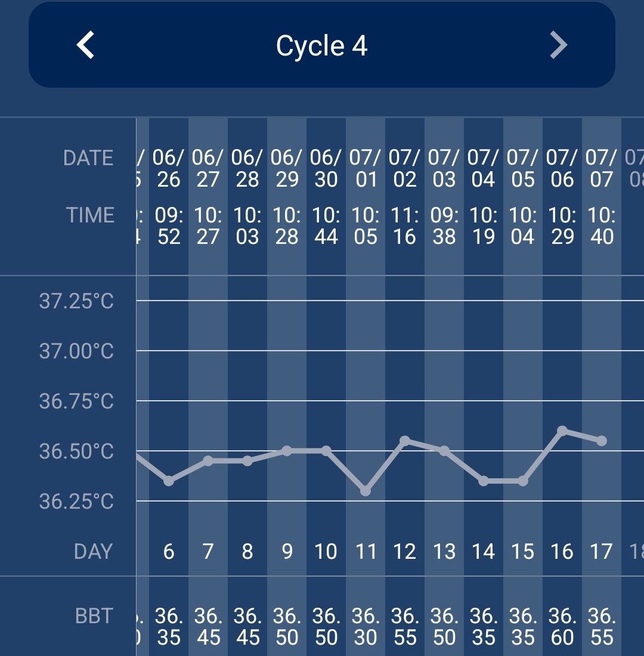Screen dimensions: 644x656
Task: Select day number 14 label
Action: click(484, 552)
